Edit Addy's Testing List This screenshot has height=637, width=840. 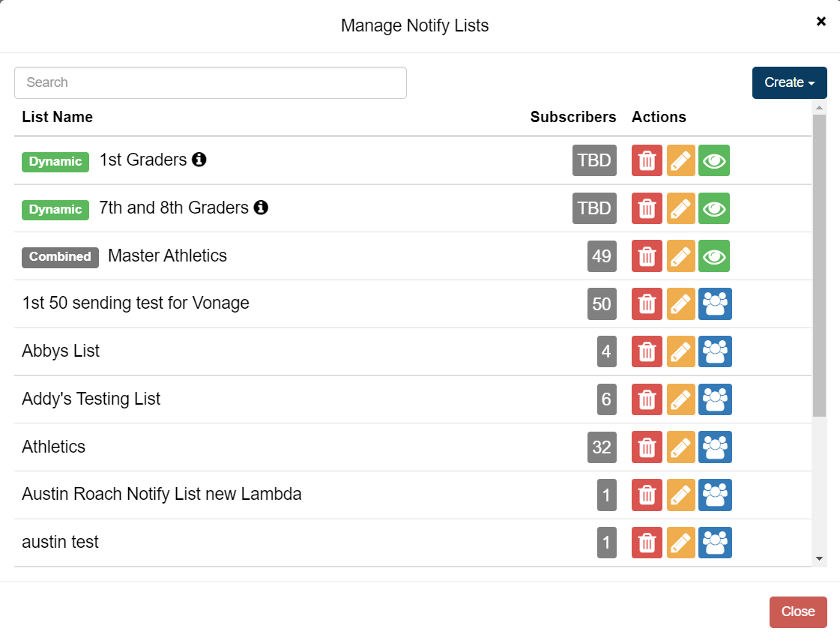pyautogui.click(x=681, y=399)
